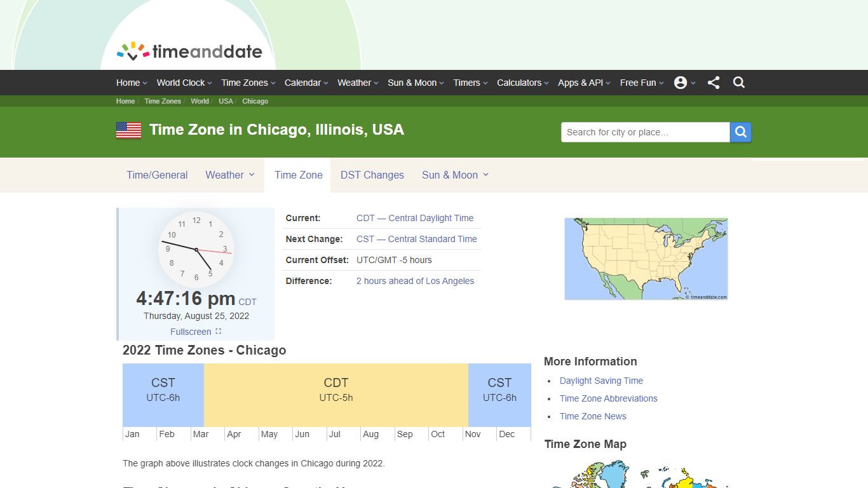
Task: Open the Weather tab dropdown
Action: pyautogui.click(x=230, y=175)
